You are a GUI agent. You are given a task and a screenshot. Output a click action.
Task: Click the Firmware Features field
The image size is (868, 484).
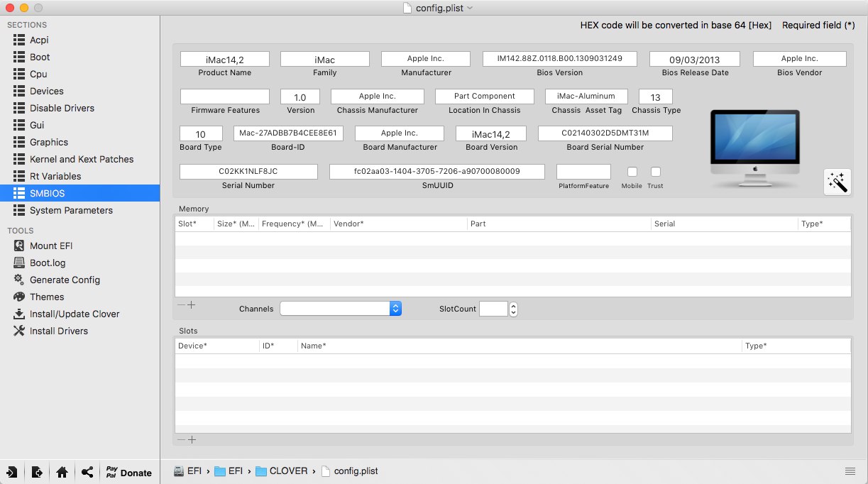pyautogui.click(x=224, y=97)
